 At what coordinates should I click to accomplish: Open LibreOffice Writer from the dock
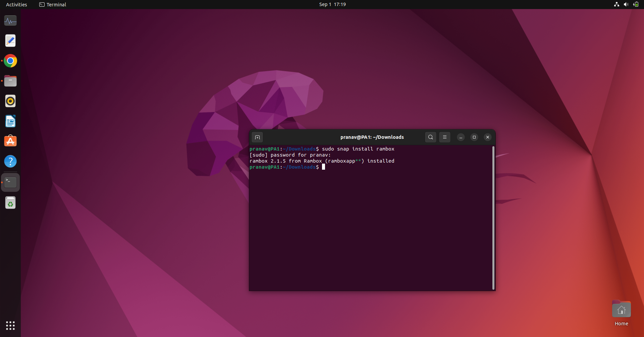[x=10, y=121]
